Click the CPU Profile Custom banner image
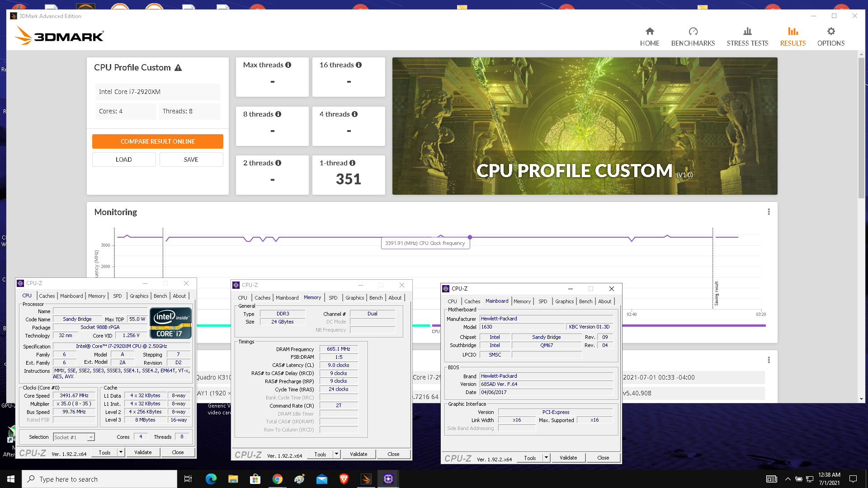Image resolution: width=868 pixels, height=488 pixels. coord(585,126)
